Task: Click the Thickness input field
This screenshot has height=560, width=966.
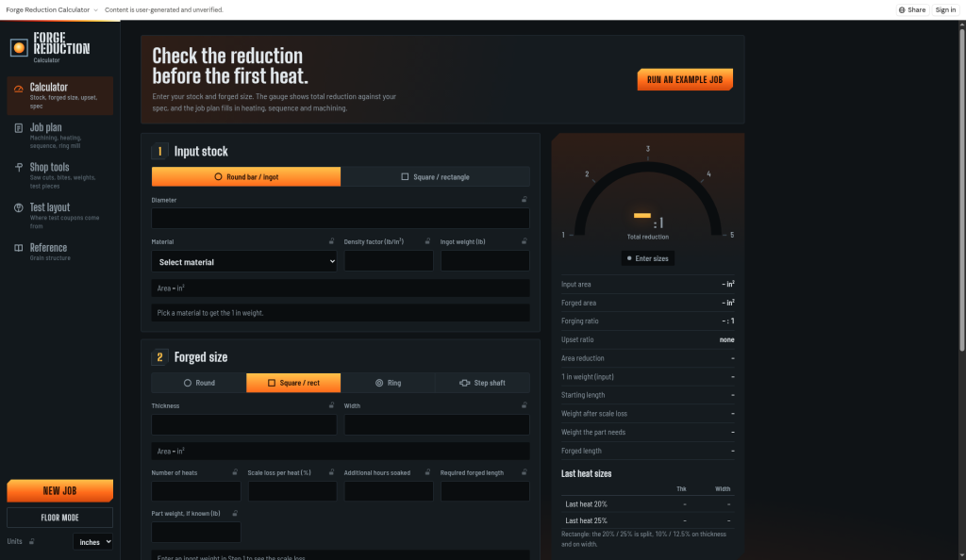Action: (x=244, y=424)
